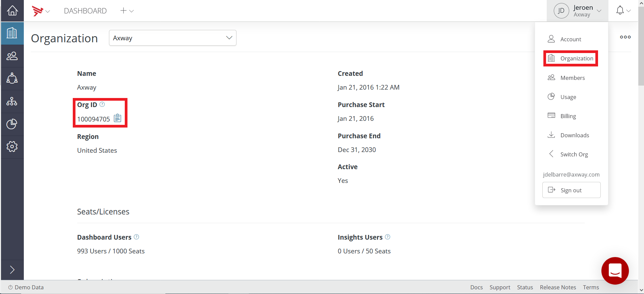Image resolution: width=644 pixels, height=294 pixels.
Task: Open the hierarchy tree icon in sidebar
Action: (x=12, y=101)
